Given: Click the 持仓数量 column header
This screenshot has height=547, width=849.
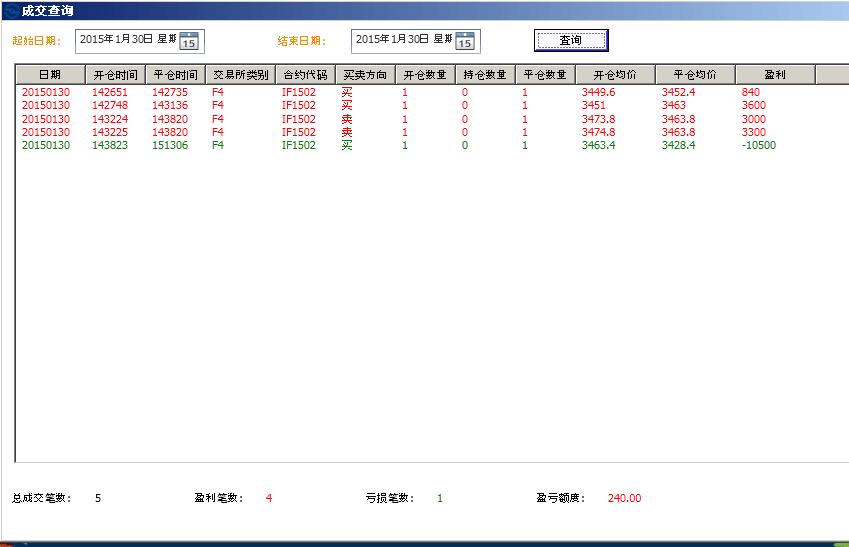Looking at the screenshot, I should tap(485, 75).
